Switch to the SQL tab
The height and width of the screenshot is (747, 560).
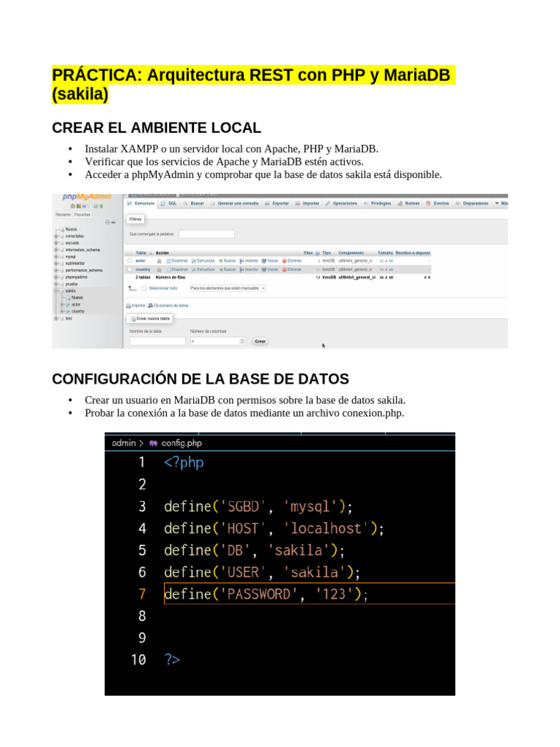[169, 204]
